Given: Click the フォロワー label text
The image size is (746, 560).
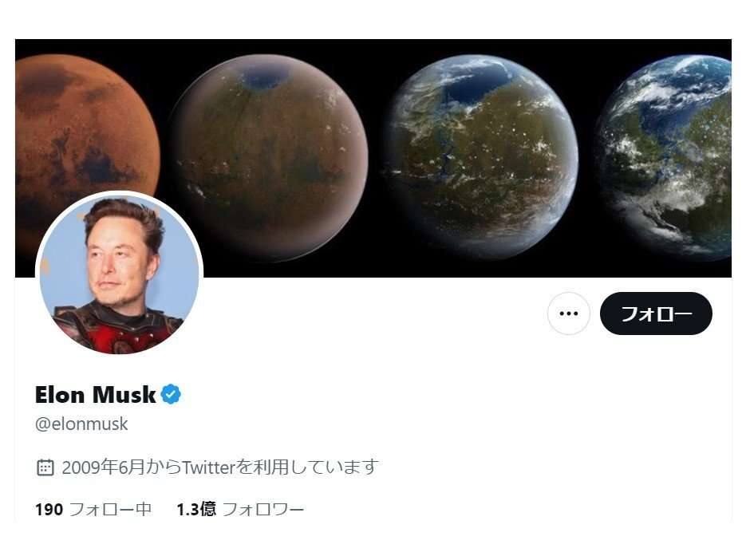Looking at the screenshot, I should pyautogui.click(x=263, y=509).
